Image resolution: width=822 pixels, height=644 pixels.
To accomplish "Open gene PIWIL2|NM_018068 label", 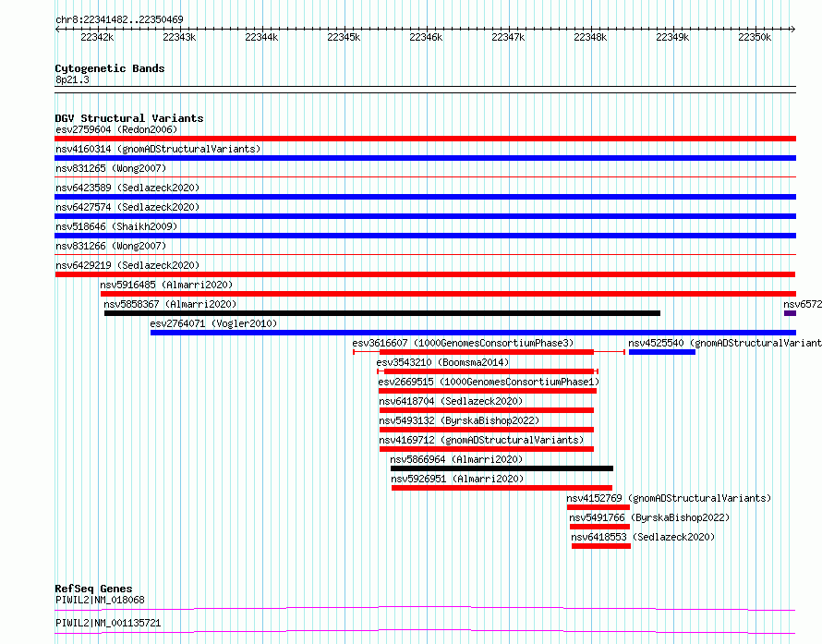I will coord(100,600).
